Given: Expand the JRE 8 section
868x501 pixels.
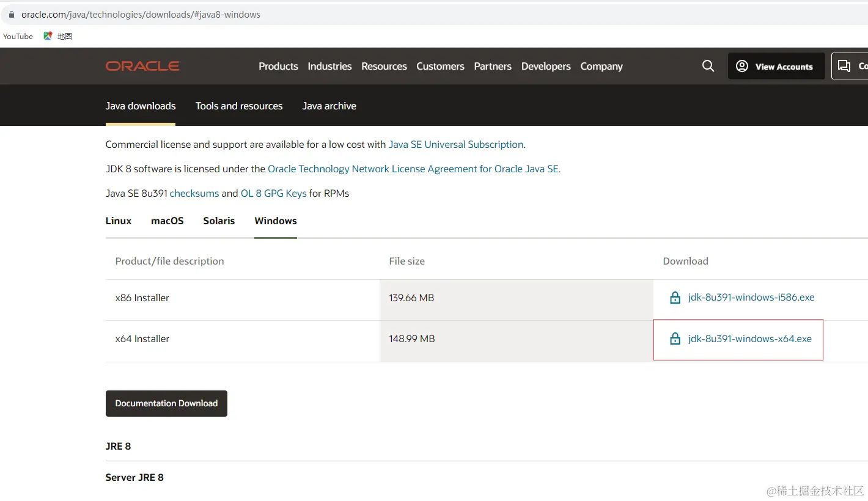Looking at the screenshot, I should tap(119, 446).
